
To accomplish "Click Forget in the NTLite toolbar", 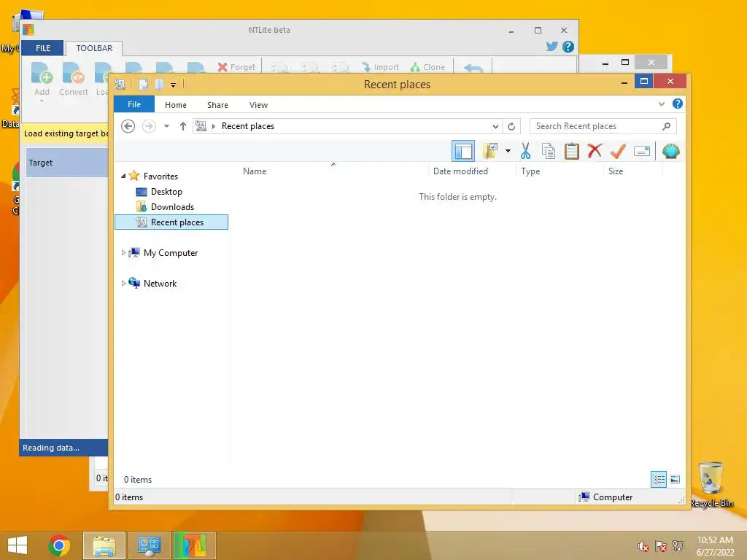I will pos(236,67).
